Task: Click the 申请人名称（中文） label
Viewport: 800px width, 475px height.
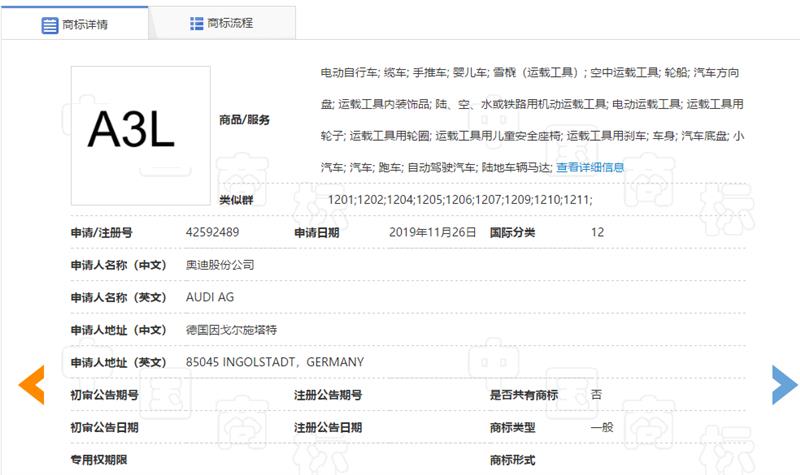Action: [x=119, y=265]
